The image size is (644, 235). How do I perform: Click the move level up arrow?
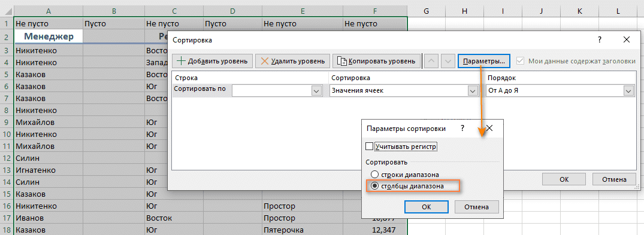[x=431, y=61]
